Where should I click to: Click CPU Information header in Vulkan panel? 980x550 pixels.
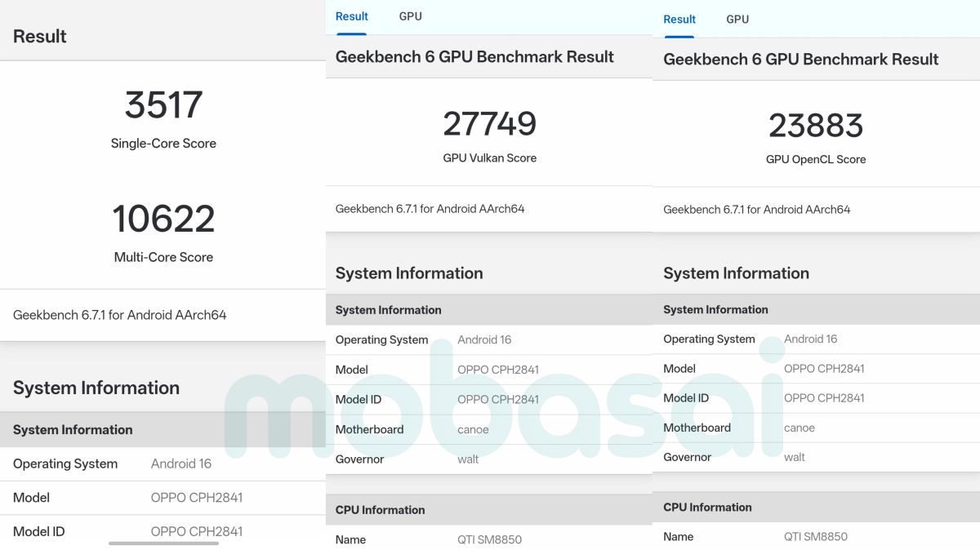380,510
